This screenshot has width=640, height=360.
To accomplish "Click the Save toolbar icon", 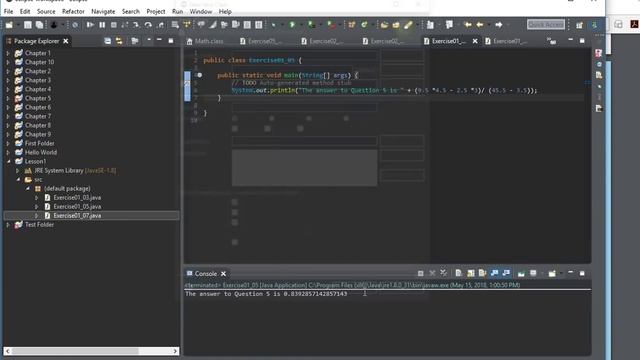I will (x=27, y=25).
